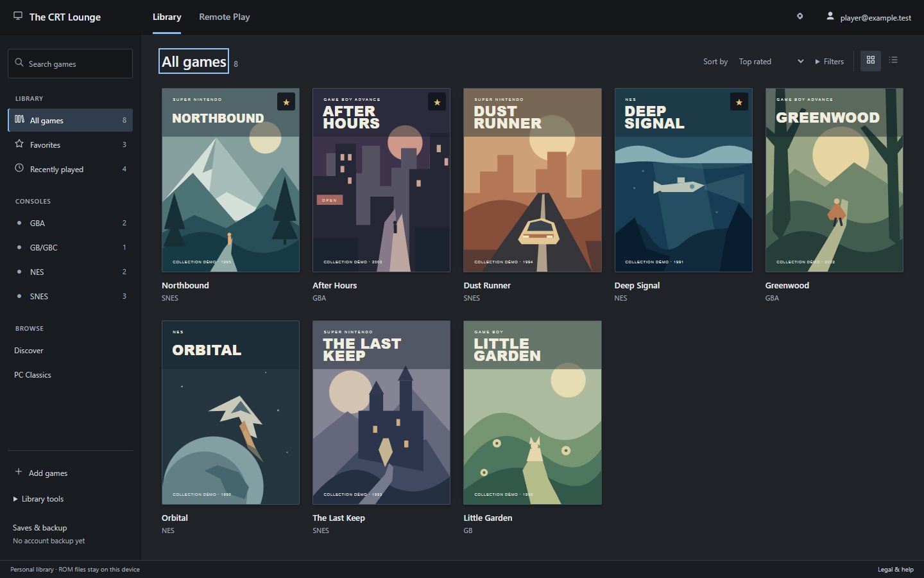The height and width of the screenshot is (578, 924).
Task: Toggle favorite star on Deep Signal cover
Action: tap(739, 102)
